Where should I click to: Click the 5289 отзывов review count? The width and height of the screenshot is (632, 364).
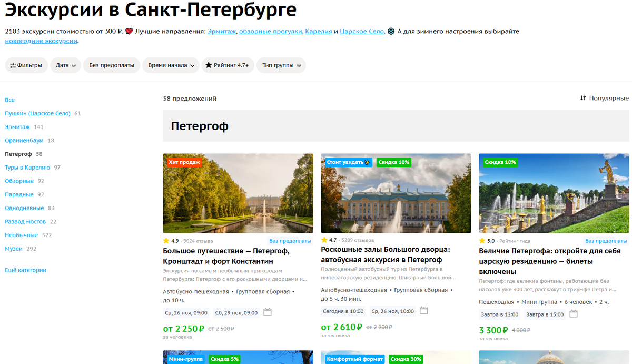358,240
